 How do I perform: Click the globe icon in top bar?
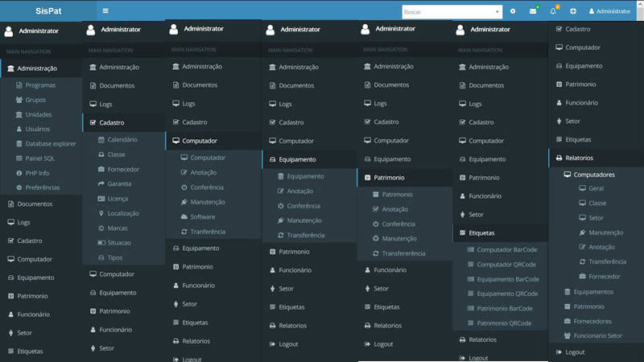tap(573, 11)
